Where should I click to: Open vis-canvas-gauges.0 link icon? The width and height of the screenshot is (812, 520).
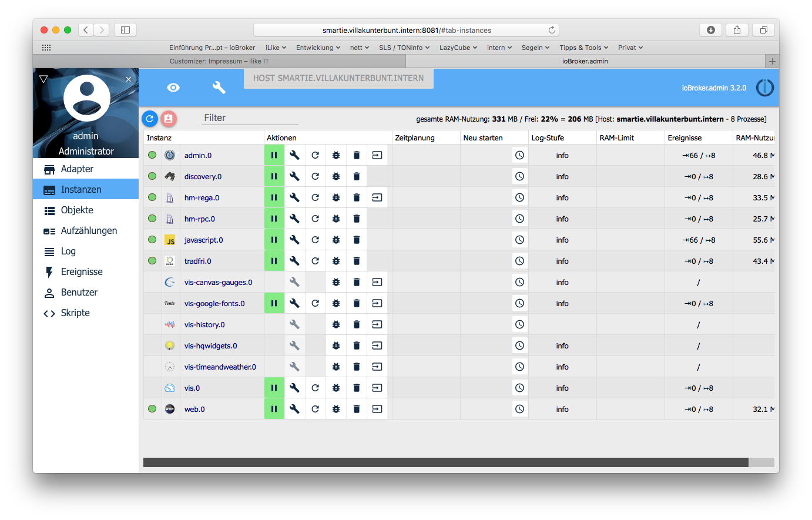[x=377, y=282]
